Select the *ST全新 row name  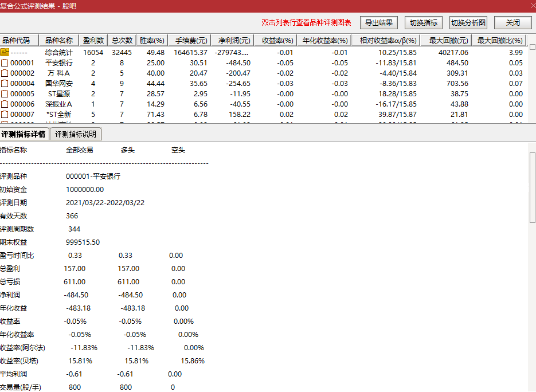pyautogui.click(x=59, y=115)
